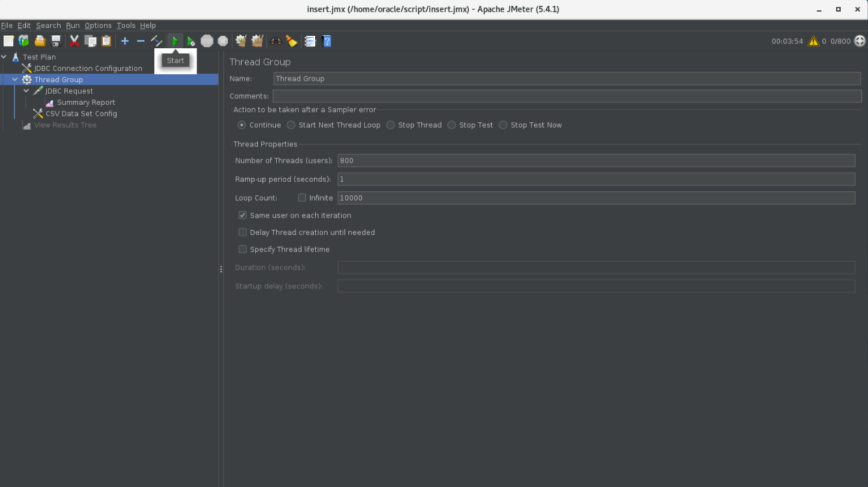Collapse the Test Plan tree node arrow
The width and height of the screenshot is (868, 487).
pyautogui.click(x=4, y=57)
